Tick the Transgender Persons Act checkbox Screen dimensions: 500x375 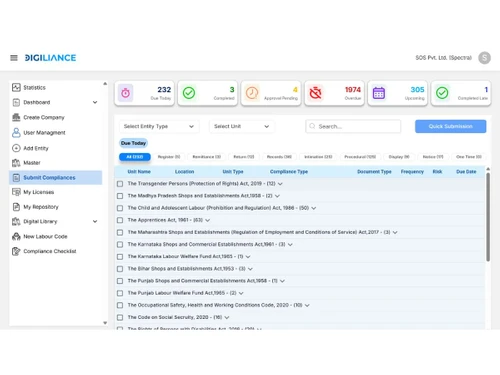120,184
